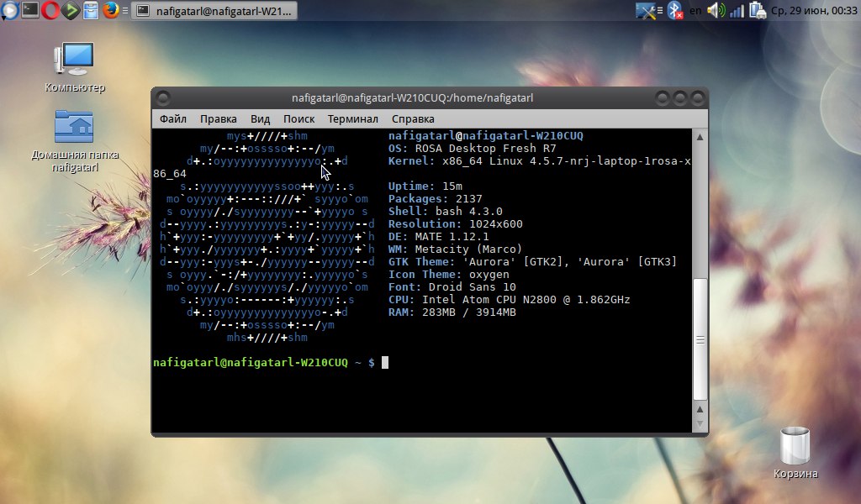Click terminal scrollbar thumb handle

(700, 339)
